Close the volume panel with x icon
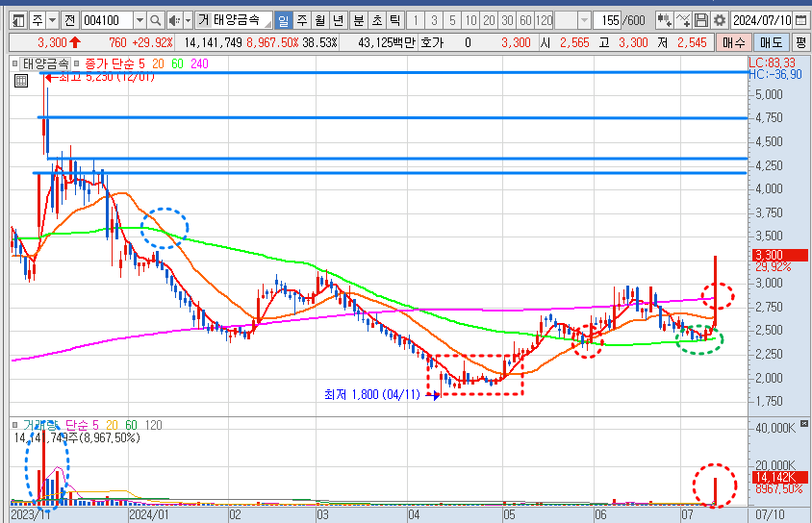This screenshot has width=812, height=523. coord(803,423)
